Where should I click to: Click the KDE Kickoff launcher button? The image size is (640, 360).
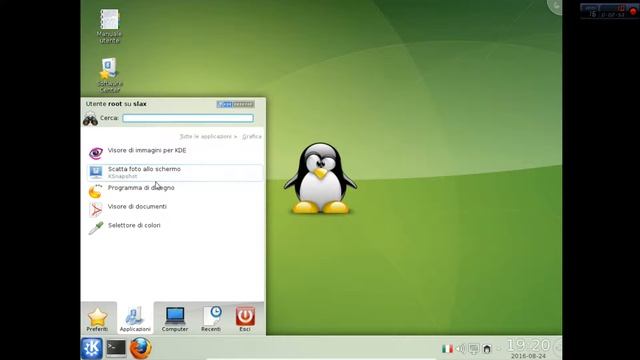pos(91,348)
